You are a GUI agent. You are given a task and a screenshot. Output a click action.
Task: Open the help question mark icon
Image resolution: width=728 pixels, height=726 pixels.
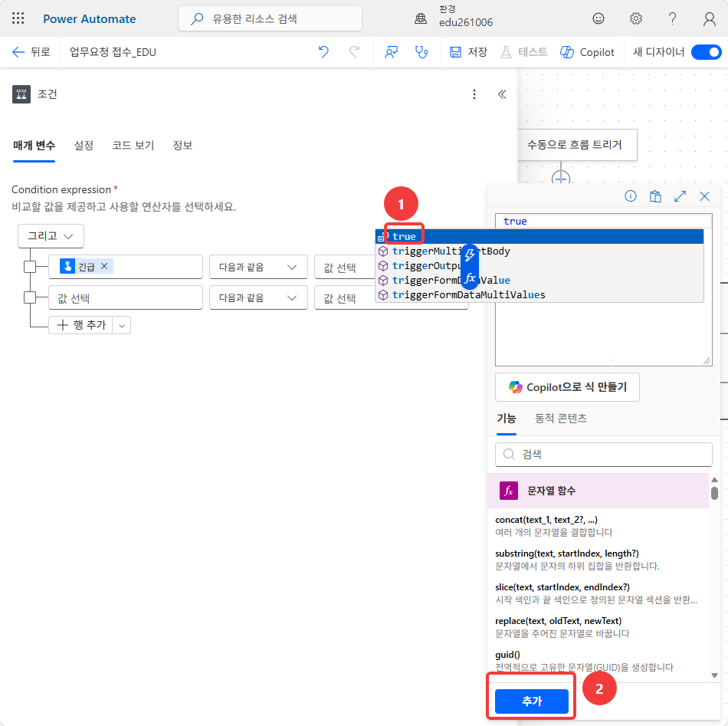672,18
